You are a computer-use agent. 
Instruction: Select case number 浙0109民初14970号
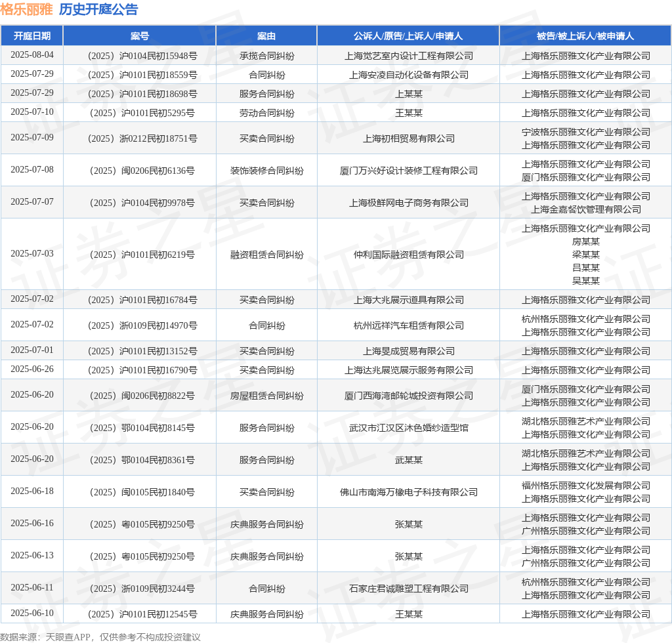click(142, 325)
